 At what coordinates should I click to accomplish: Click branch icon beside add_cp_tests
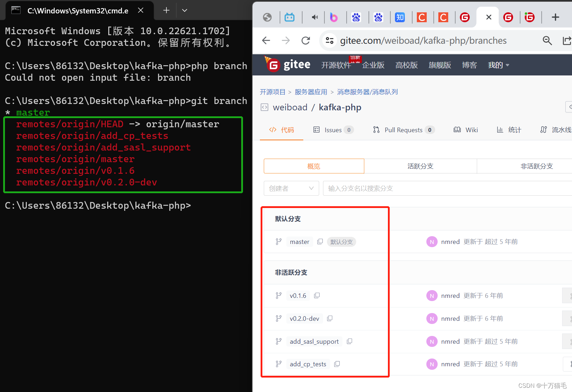[x=279, y=364]
